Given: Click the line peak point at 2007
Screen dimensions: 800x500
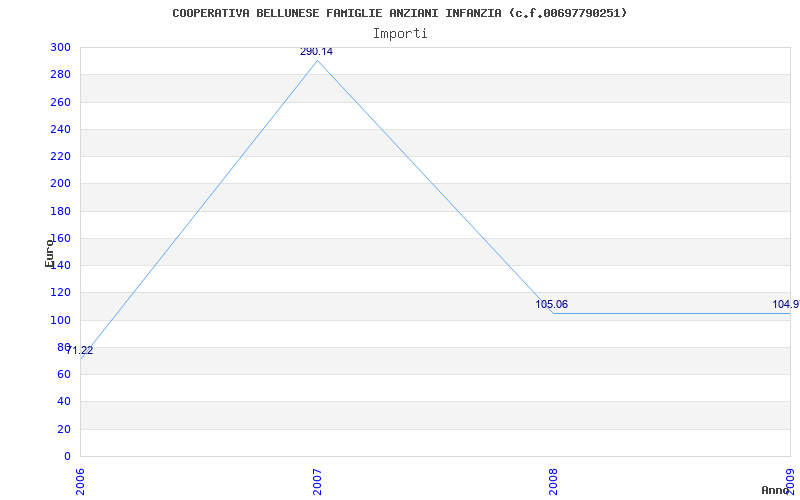Looking at the screenshot, I should point(317,61).
